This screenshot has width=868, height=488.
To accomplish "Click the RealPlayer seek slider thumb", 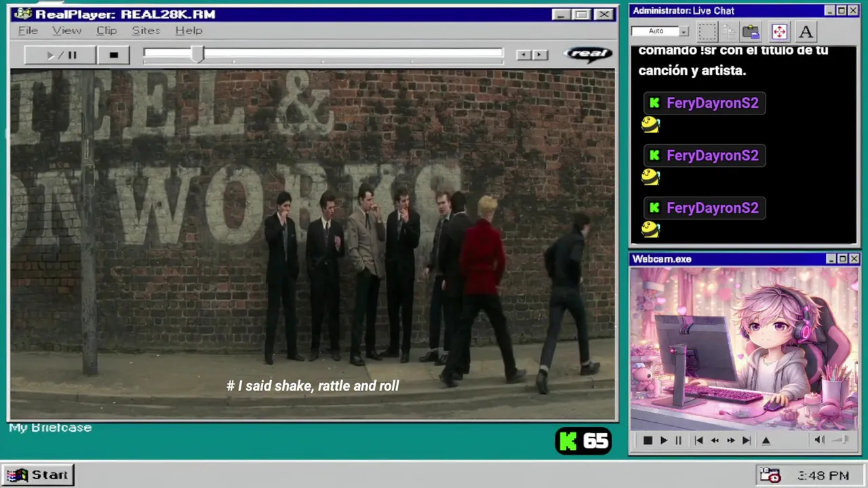I will point(197,55).
